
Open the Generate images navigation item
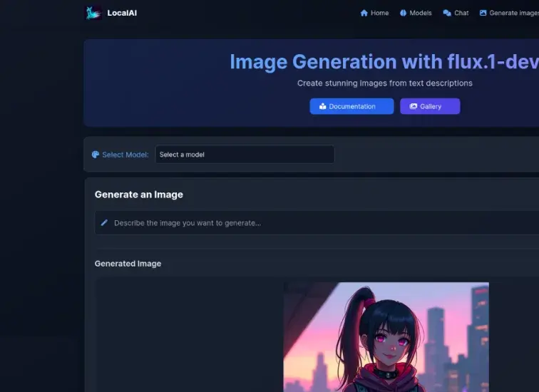point(513,13)
